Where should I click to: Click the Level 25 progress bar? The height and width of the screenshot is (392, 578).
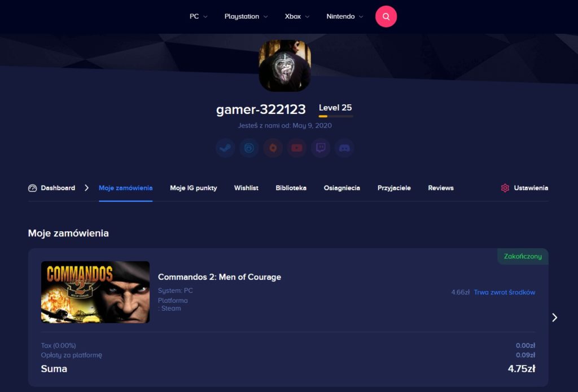coord(336,116)
